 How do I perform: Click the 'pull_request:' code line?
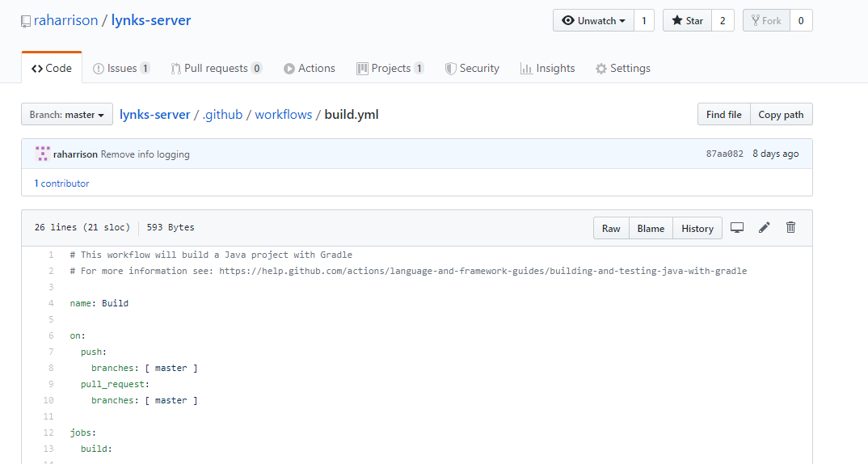point(115,384)
